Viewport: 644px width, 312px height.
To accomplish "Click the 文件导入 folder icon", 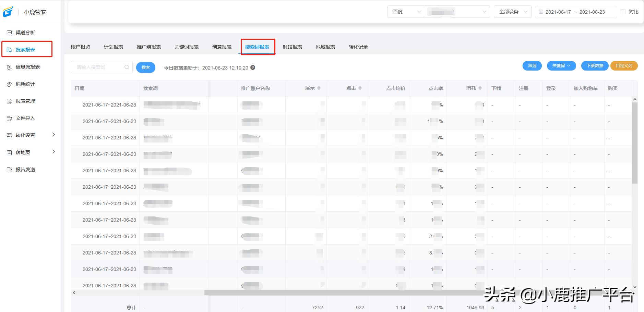I will tap(9, 118).
